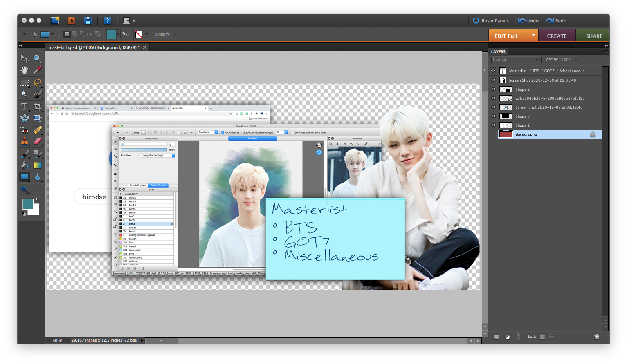
Task: Select the Lasso tool
Action: click(x=37, y=83)
